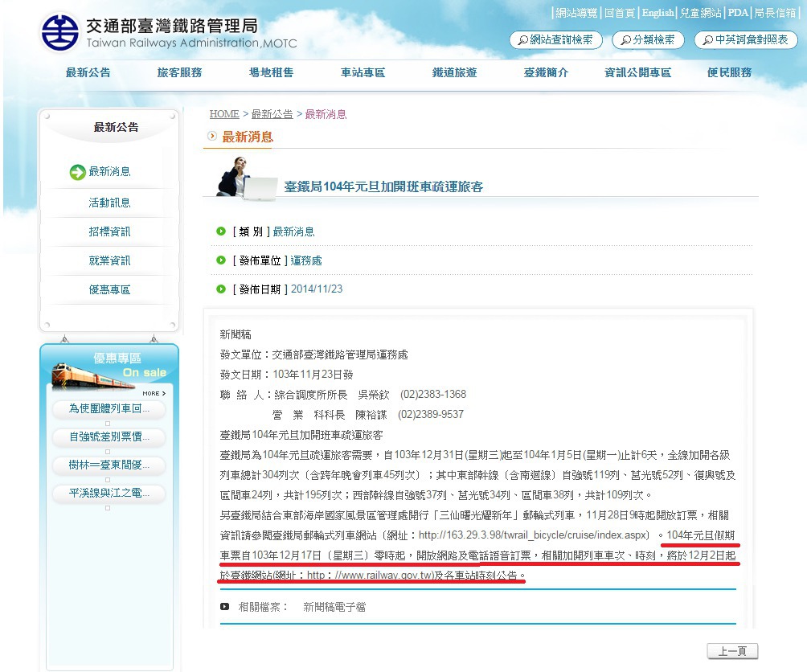Click the category value 最新消息
This screenshot has width=807, height=672.
[x=293, y=232]
